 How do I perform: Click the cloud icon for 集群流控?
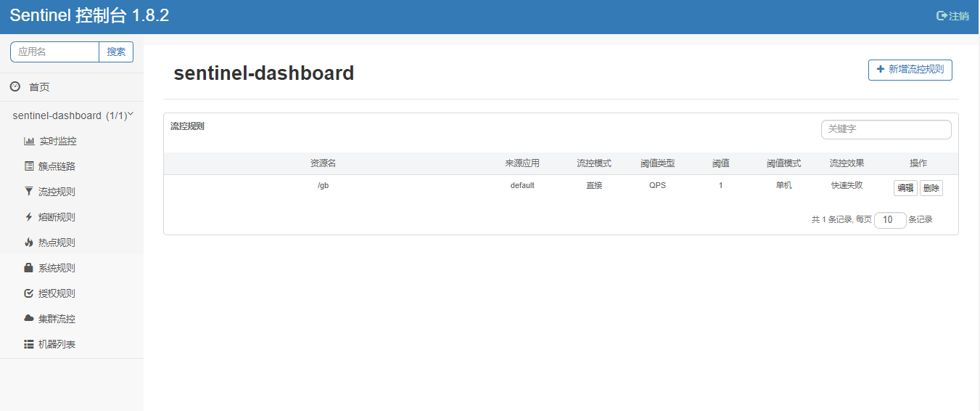(29, 319)
